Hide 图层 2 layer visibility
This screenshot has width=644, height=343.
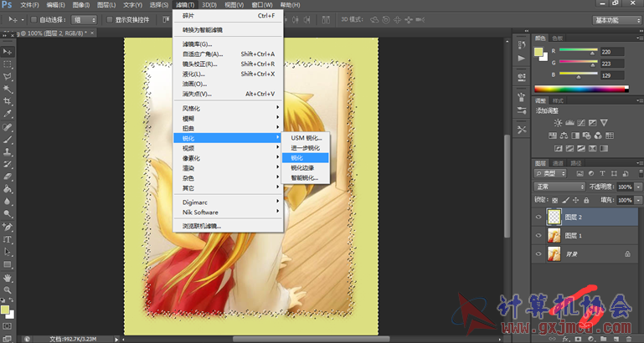(538, 217)
